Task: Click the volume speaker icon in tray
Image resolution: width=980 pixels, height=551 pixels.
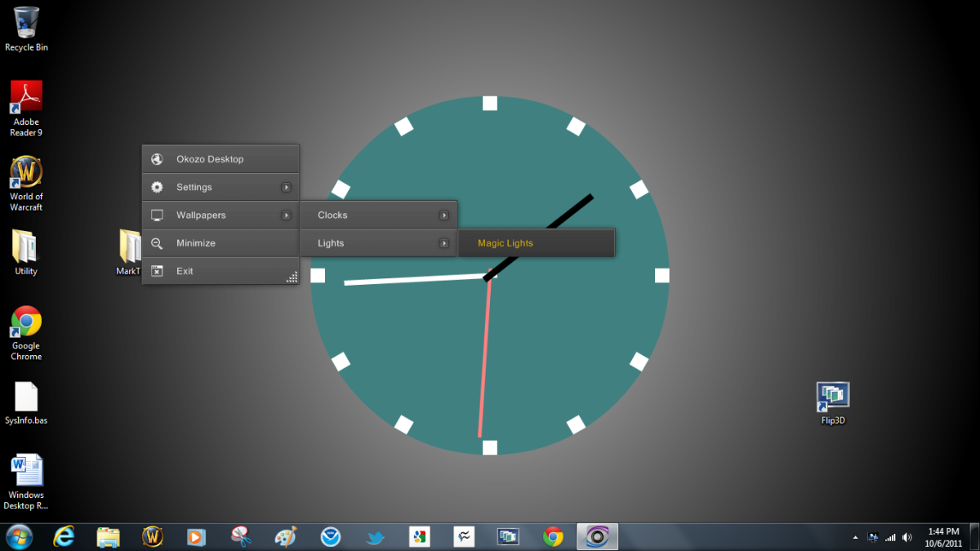Action: click(x=907, y=537)
